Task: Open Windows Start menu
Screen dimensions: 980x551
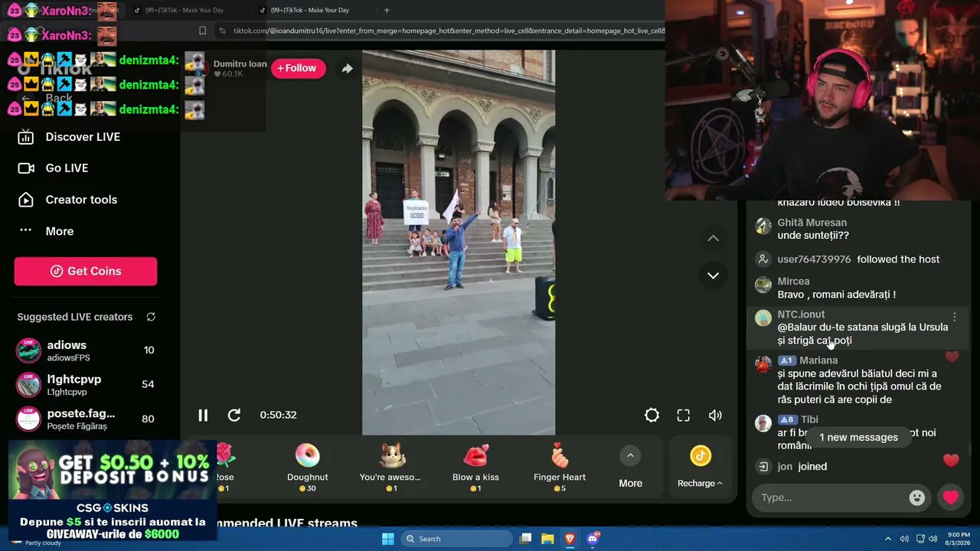Action: tap(387, 539)
